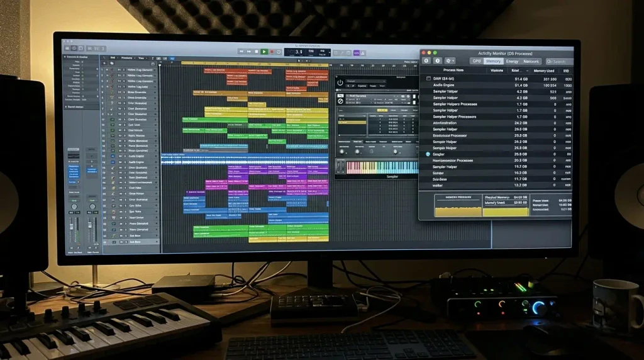
Task: Click the info button in Activity Monitor toolbar
Action: click(438, 61)
